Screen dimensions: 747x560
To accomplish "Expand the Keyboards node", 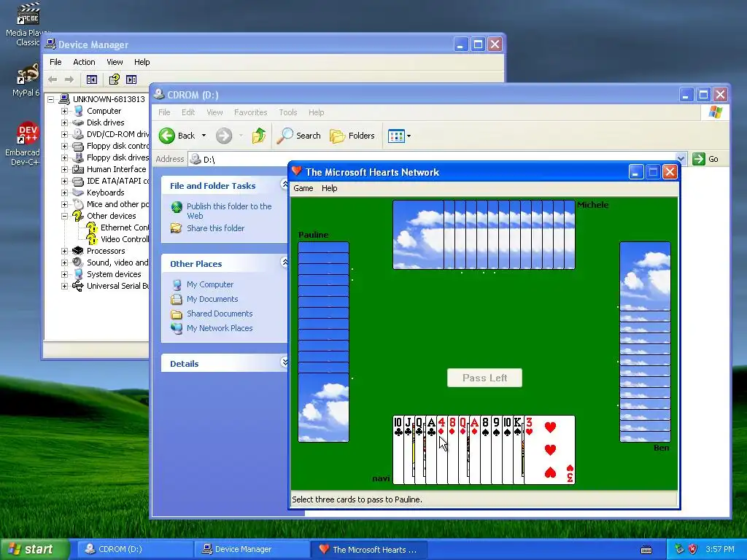I will pyautogui.click(x=64, y=192).
